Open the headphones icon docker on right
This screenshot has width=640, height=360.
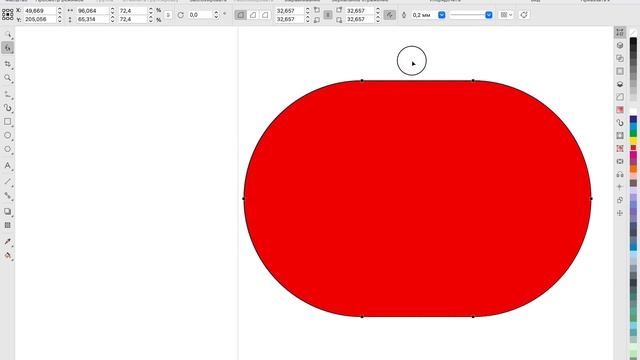(x=620, y=174)
